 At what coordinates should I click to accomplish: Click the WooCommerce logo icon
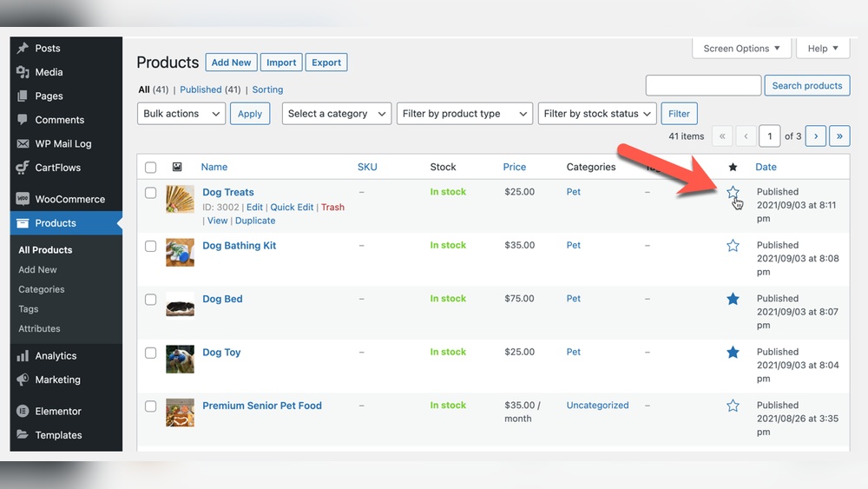click(23, 199)
